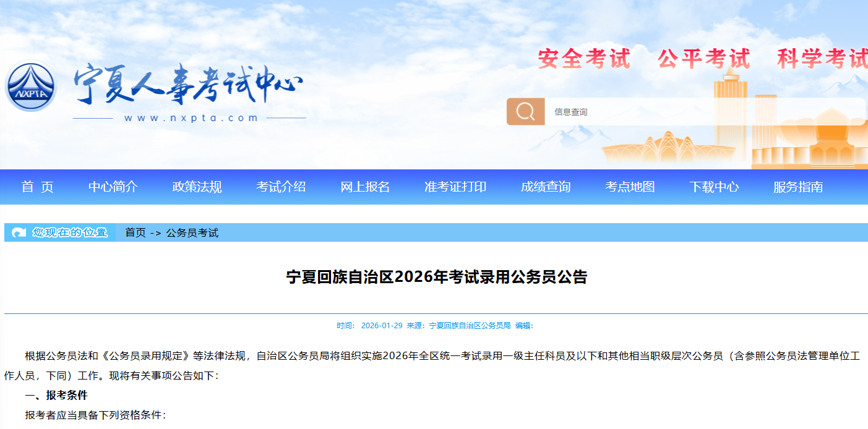Click the NXPTA center logo
The image size is (868, 429).
32,87
